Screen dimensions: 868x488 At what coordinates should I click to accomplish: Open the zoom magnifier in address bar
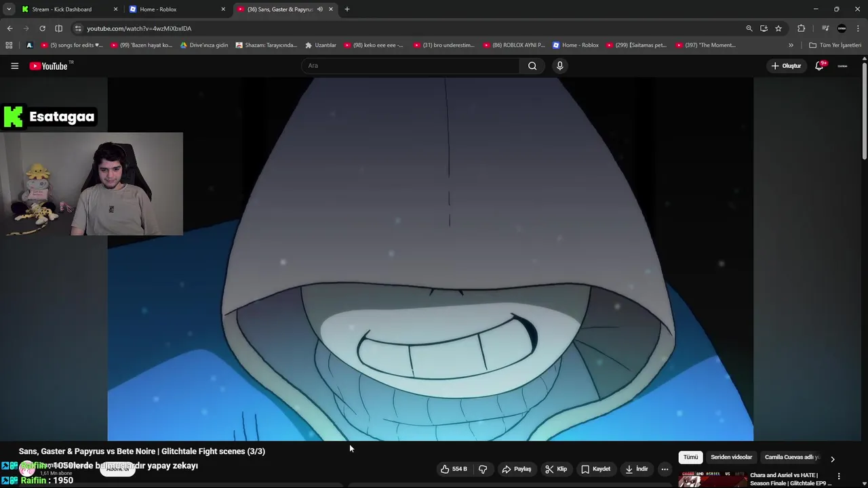coord(749,28)
